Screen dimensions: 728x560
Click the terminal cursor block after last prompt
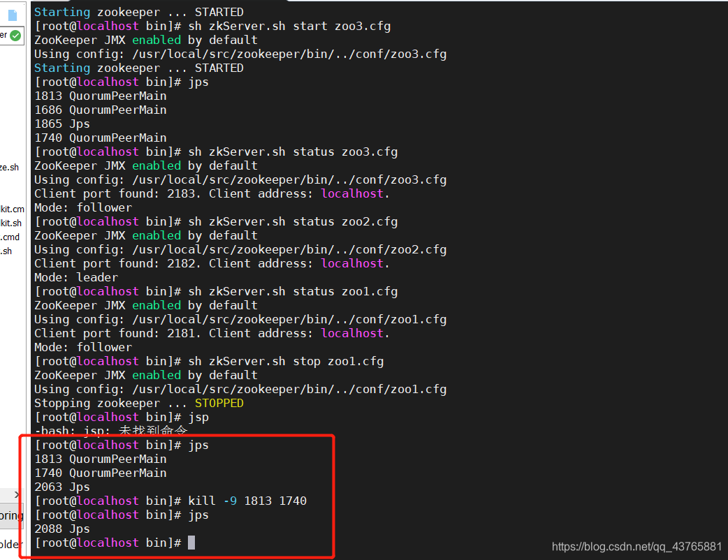(x=191, y=543)
